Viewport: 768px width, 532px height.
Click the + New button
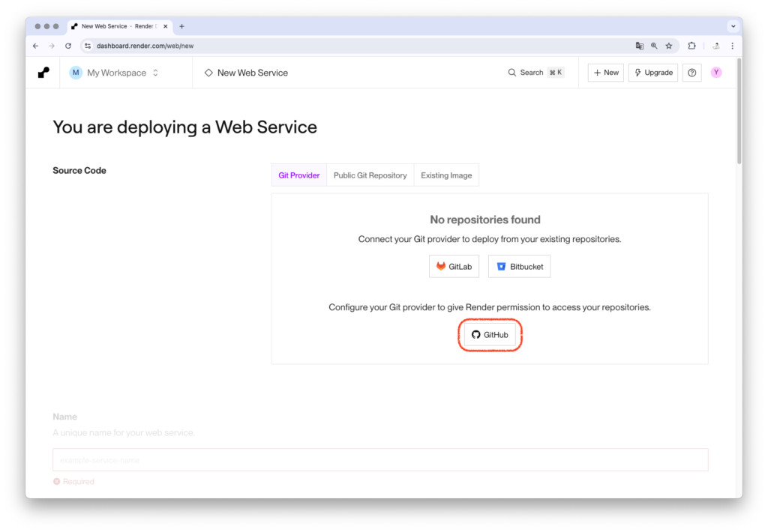tap(606, 73)
